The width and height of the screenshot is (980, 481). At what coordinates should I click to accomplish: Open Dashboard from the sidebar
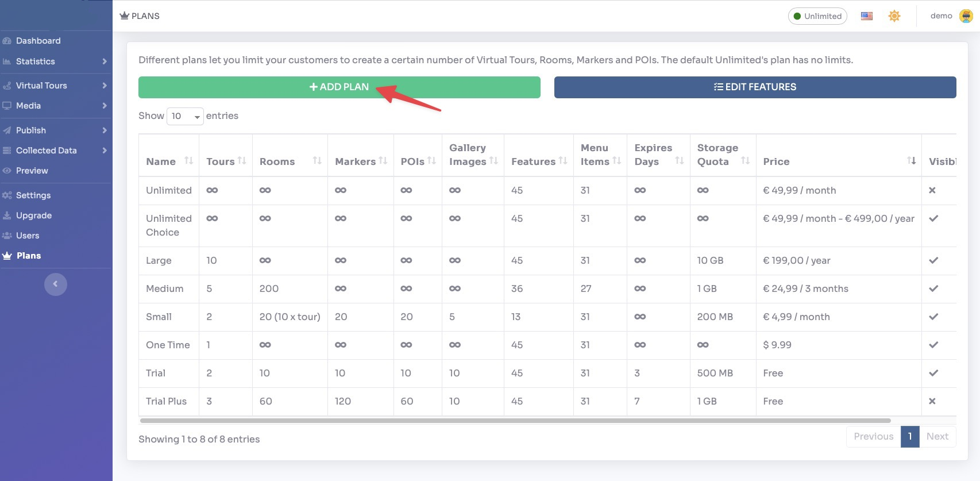[x=38, y=41]
